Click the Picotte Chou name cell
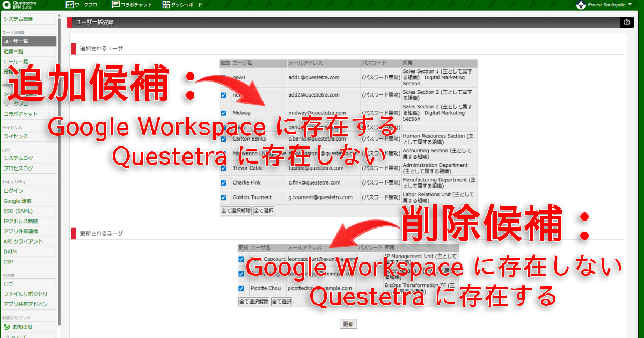 click(268, 289)
